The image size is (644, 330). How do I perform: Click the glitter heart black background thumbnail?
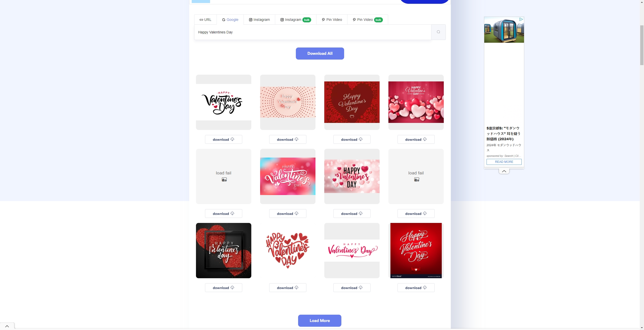(x=223, y=250)
